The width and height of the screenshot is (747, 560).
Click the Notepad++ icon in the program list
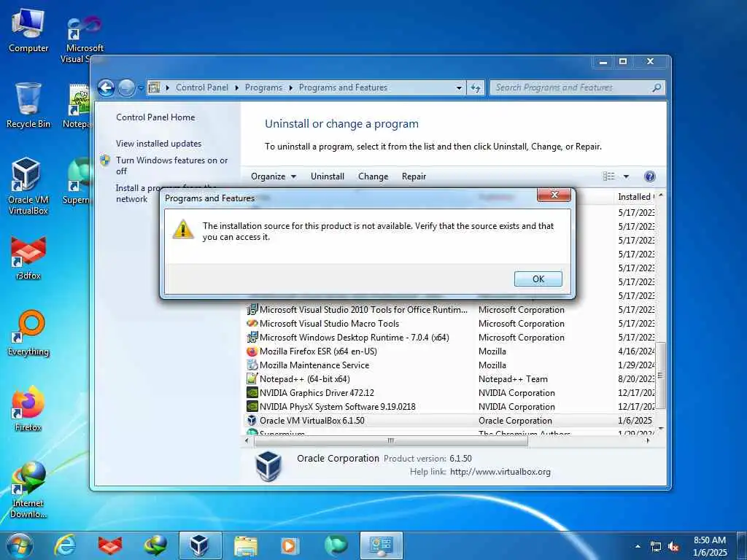pyautogui.click(x=252, y=379)
